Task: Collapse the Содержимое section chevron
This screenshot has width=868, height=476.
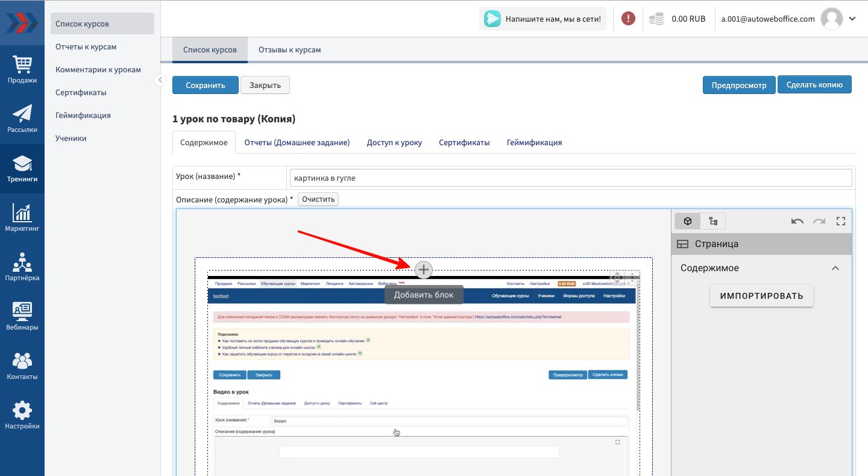Action: tap(835, 268)
